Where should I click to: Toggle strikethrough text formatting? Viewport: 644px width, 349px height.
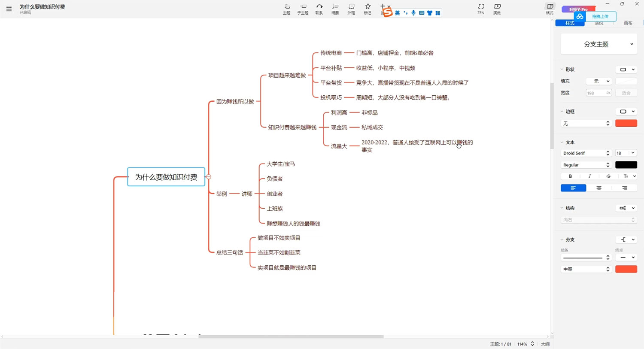(x=608, y=176)
